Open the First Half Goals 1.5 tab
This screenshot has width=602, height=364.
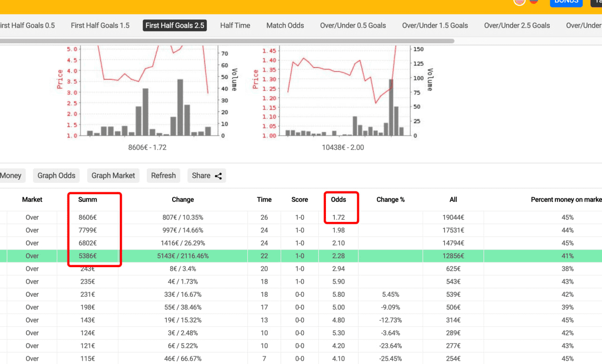pyautogui.click(x=100, y=25)
